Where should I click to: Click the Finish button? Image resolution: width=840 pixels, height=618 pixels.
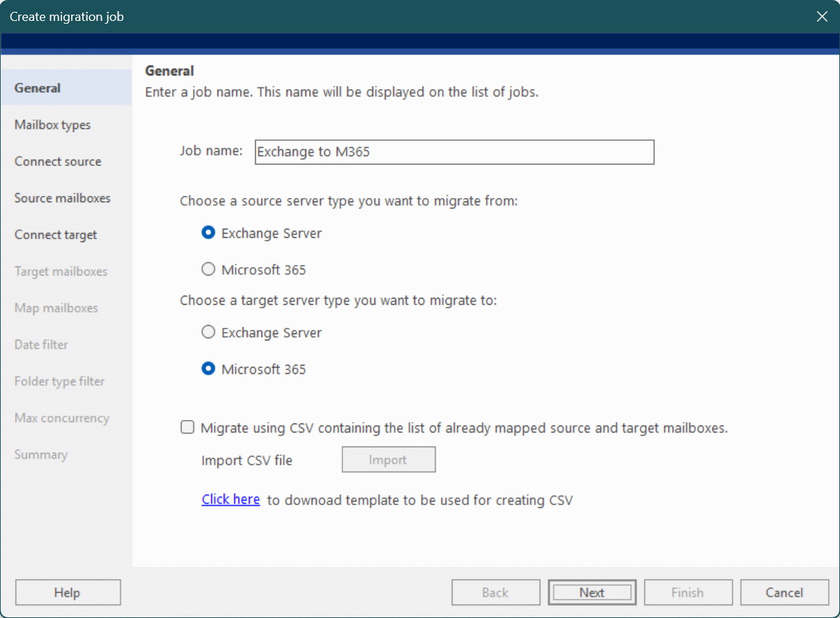(x=688, y=592)
